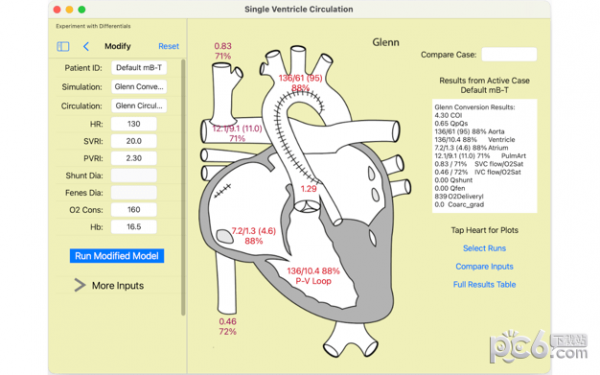Screen dimensions: 600x375
Task: Click the 0.0 Coarc_grad result line
Action: (459, 205)
